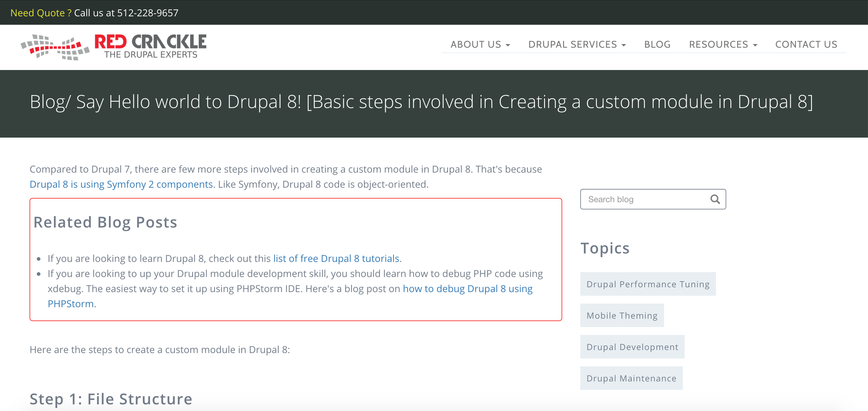
Task: Open the Blog menu item
Action: [x=657, y=44]
